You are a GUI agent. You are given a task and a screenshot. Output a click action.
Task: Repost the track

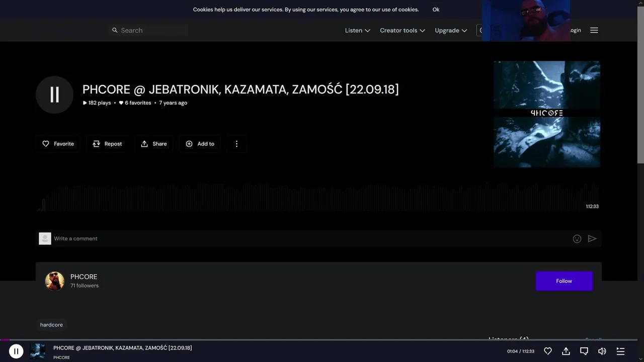click(x=107, y=144)
